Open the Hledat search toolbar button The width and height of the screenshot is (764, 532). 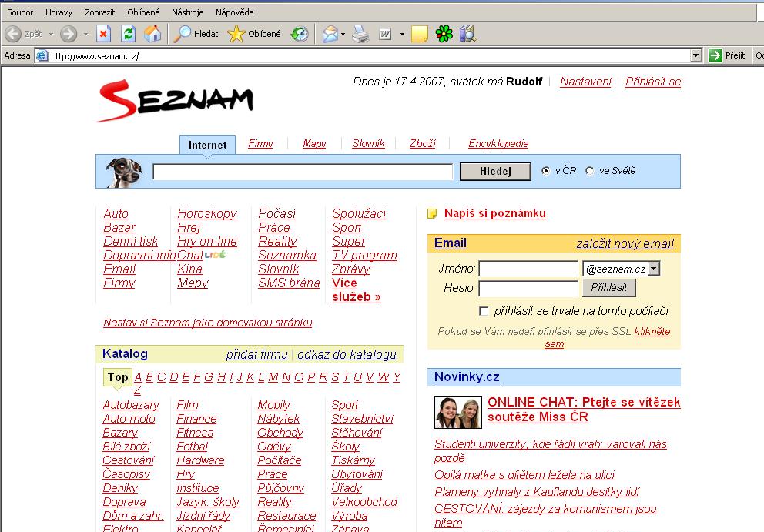pos(196,34)
